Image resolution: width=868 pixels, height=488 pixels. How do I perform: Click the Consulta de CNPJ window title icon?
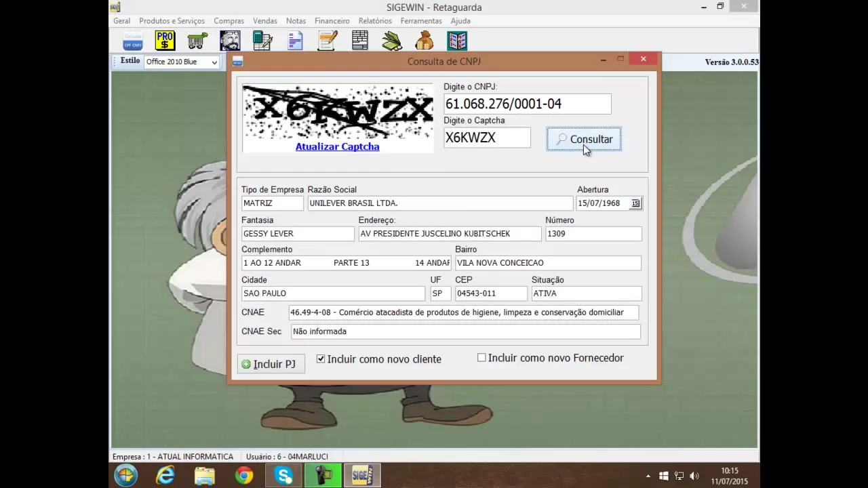[237, 61]
